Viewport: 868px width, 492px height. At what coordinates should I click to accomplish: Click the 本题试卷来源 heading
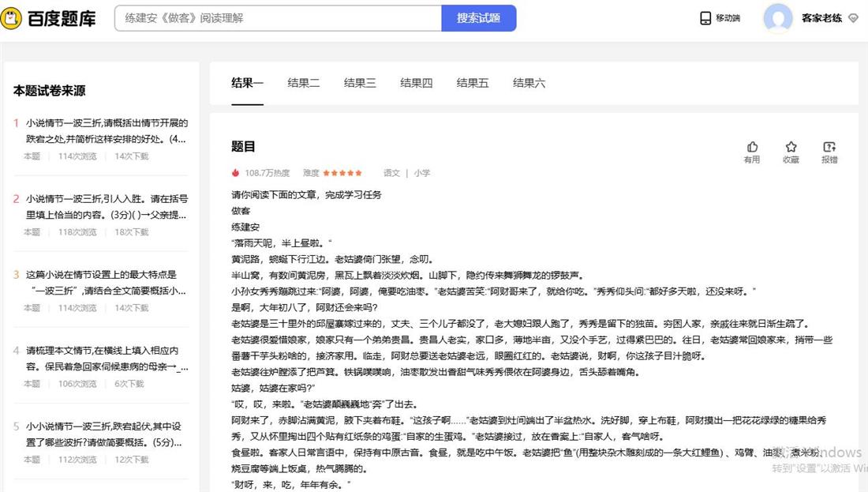[49, 91]
